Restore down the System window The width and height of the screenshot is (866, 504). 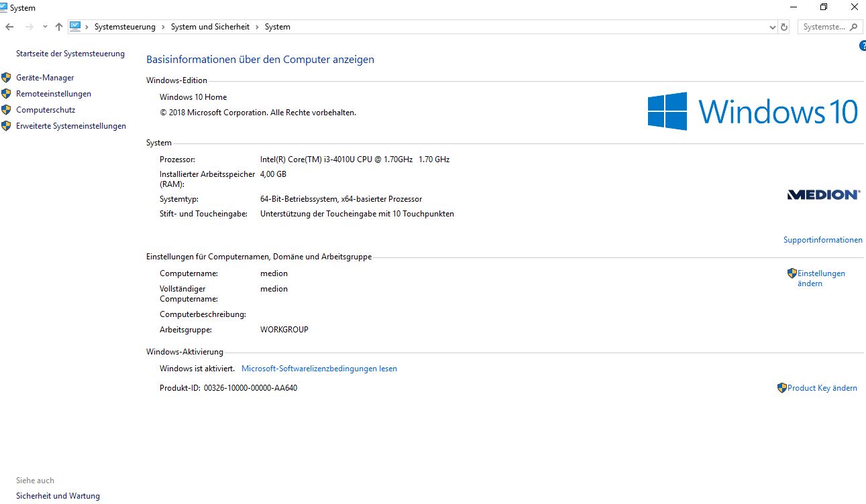tap(823, 7)
